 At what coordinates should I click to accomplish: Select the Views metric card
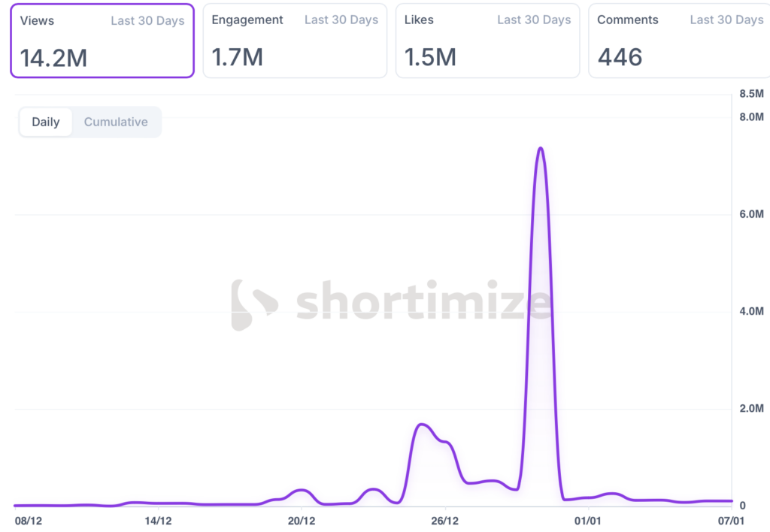point(102,41)
